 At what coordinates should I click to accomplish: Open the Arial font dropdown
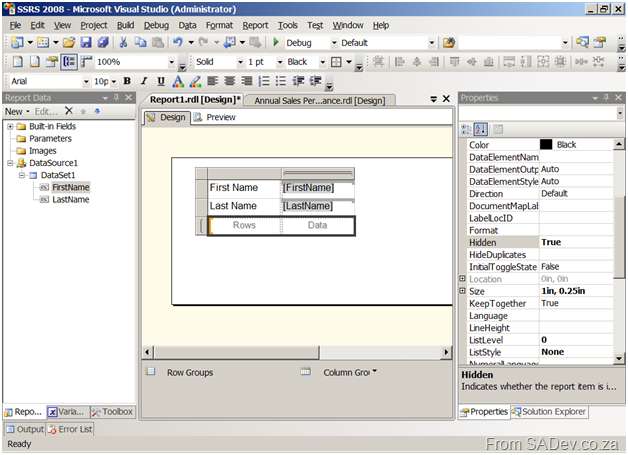[x=86, y=82]
